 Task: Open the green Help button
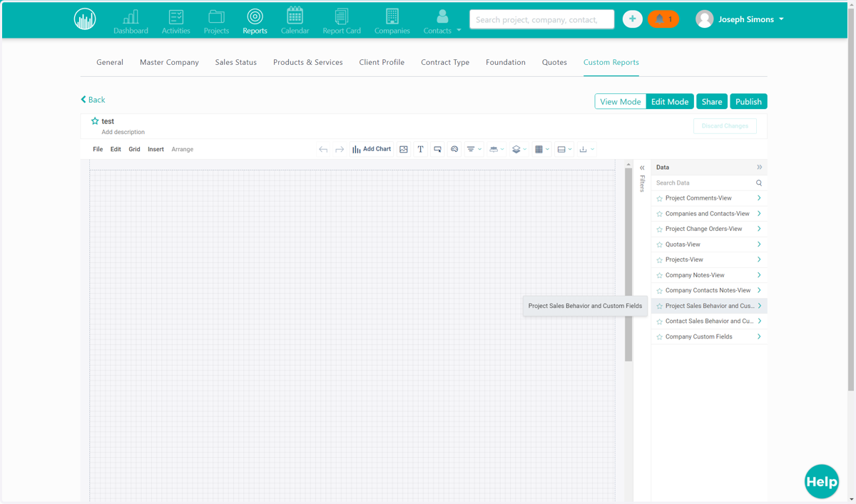click(x=822, y=482)
